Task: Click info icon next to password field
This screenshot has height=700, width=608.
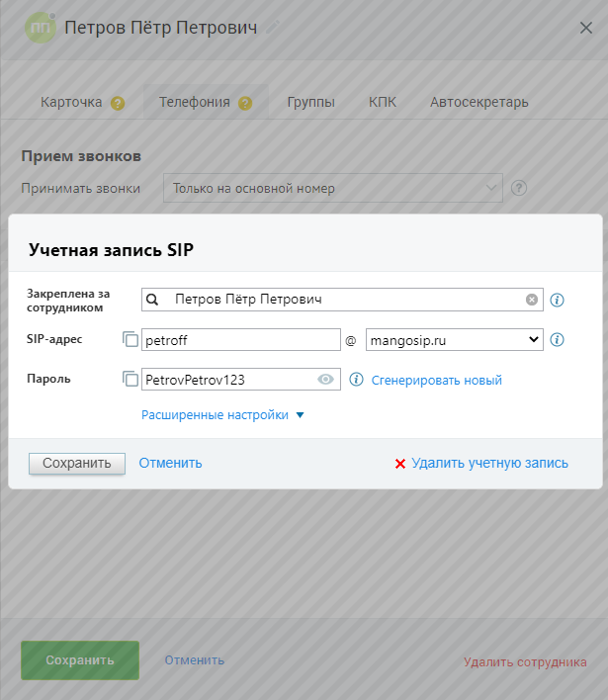Action: click(357, 380)
